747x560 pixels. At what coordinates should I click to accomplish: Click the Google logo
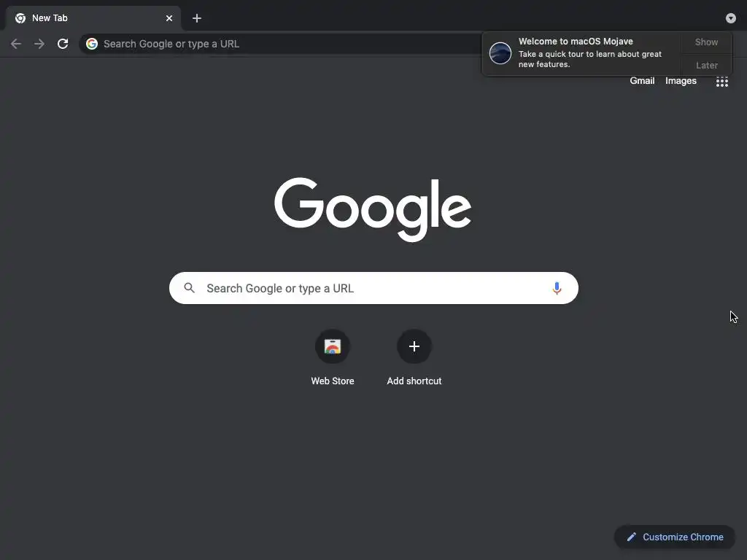(x=373, y=209)
